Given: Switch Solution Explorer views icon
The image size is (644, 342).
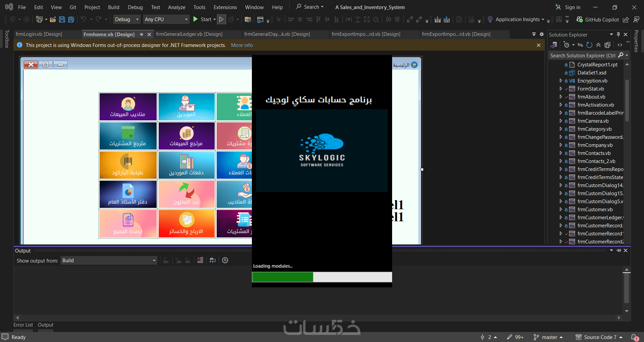Looking at the screenshot, I should tap(554, 45).
